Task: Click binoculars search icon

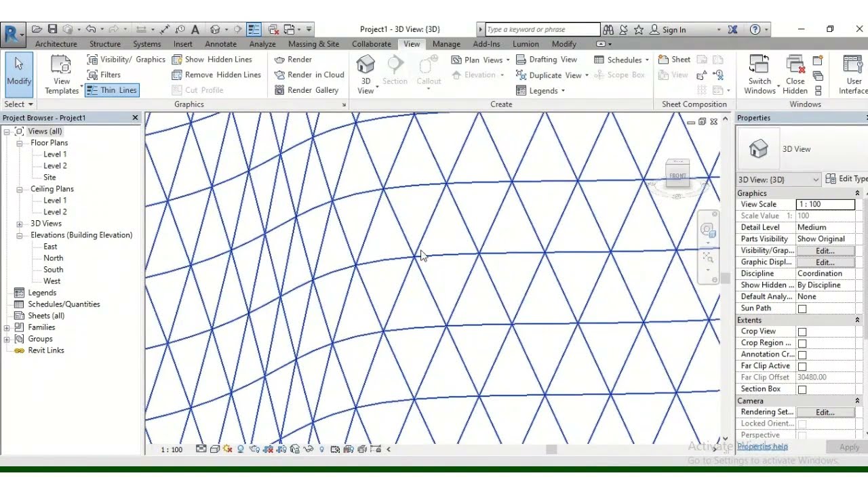Action: [608, 30]
